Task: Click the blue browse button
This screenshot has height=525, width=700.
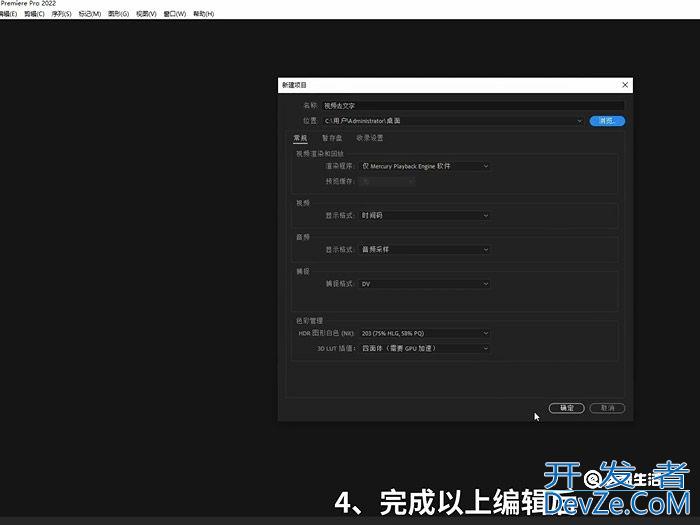Action: [607, 121]
